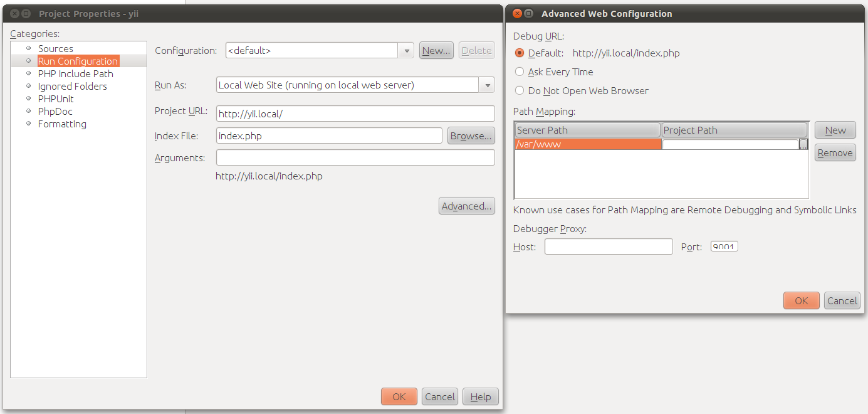Select Default debug URL radio button

click(x=520, y=53)
